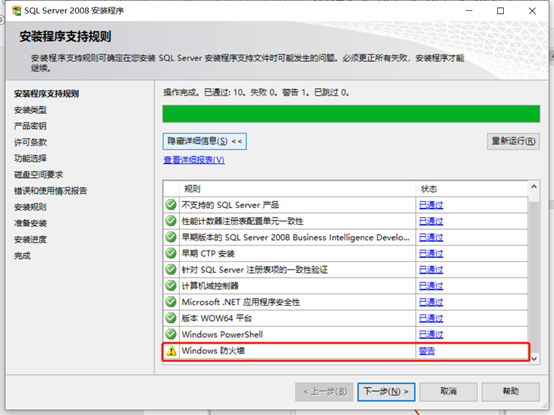Click the 重新运行(R) button

[513, 141]
